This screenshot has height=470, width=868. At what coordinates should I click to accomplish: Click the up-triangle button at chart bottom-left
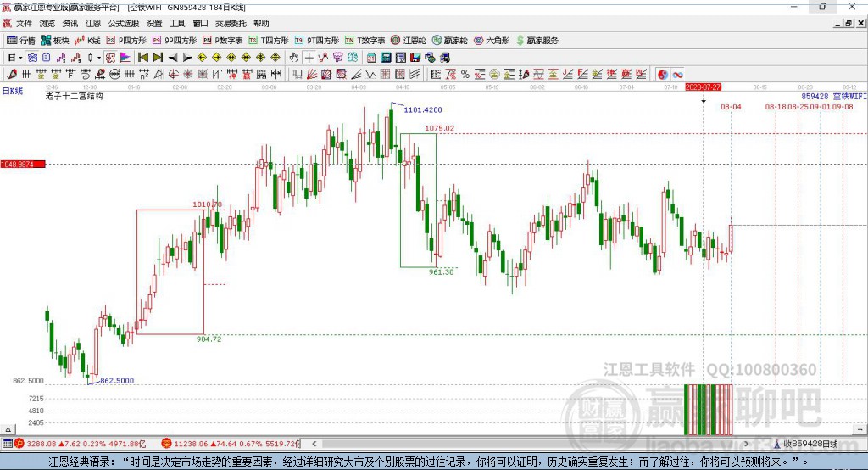click(x=8, y=429)
